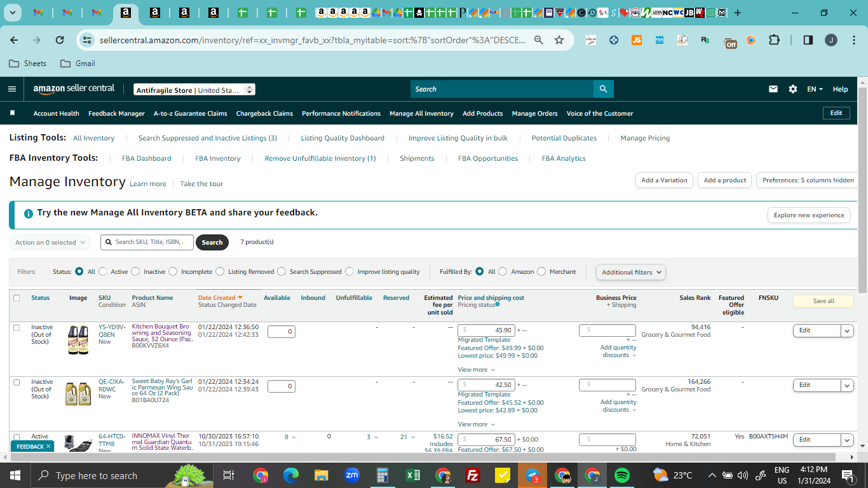Open Preferences: 5 columns hidden
This screenshot has width=868, height=488.
pyautogui.click(x=808, y=180)
